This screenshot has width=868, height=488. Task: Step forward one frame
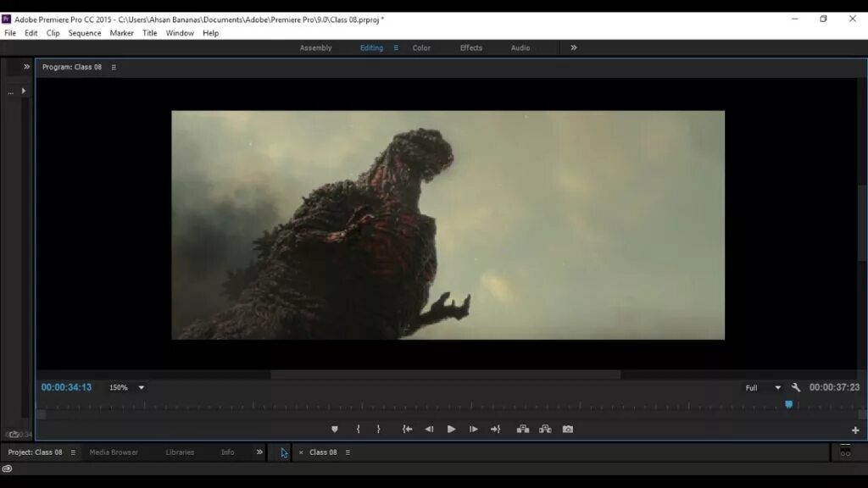pyautogui.click(x=473, y=430)
